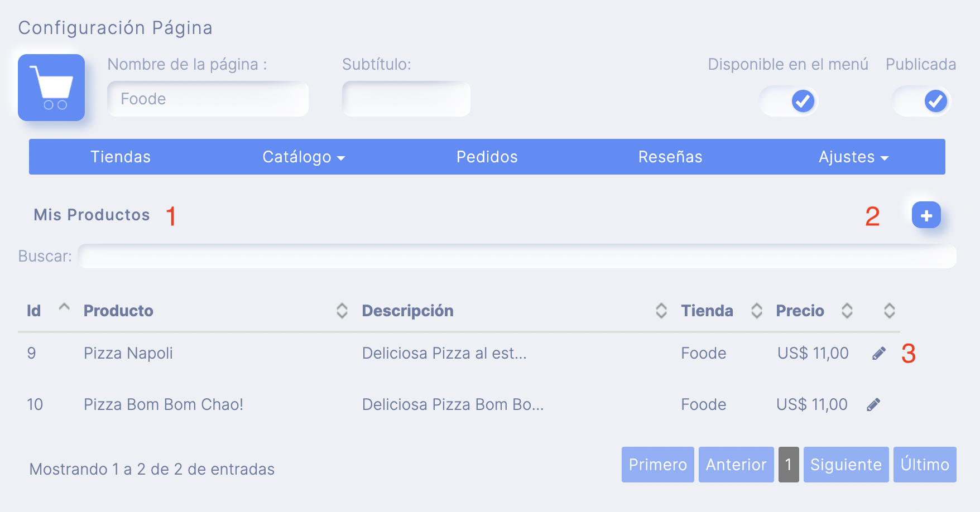Sort by Tienda column arrows
This screenshot has width=980, height=512.
[x=757, y=311]
